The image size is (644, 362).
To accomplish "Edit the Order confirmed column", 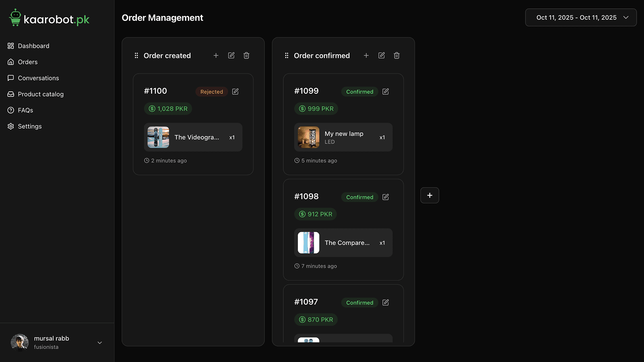I will point(382,56).
